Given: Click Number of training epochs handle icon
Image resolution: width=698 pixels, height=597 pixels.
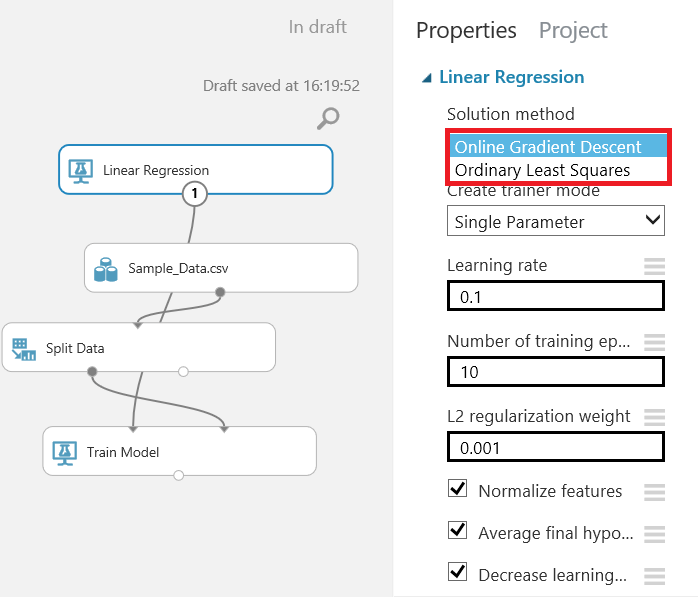Looking at the screenshot, I should pos(654,342).
